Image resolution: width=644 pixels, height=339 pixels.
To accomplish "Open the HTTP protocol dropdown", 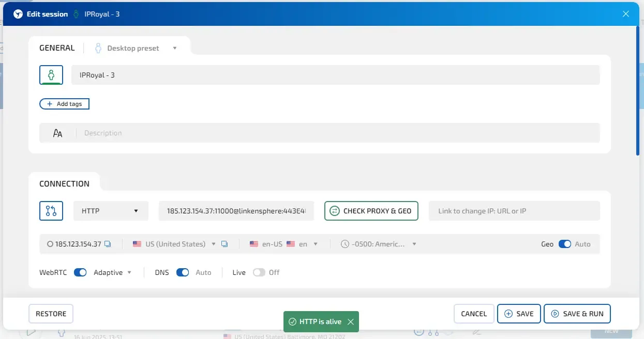I will click(x=110, y=210).
